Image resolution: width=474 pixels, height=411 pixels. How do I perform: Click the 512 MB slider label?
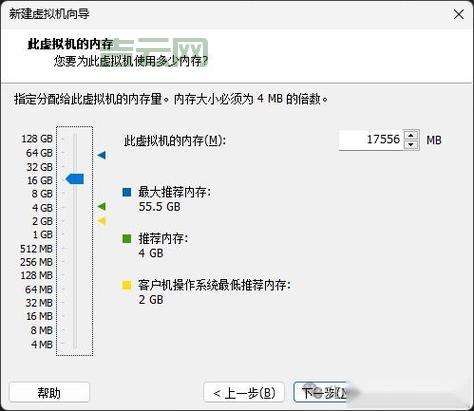click(x=36, y=249)
